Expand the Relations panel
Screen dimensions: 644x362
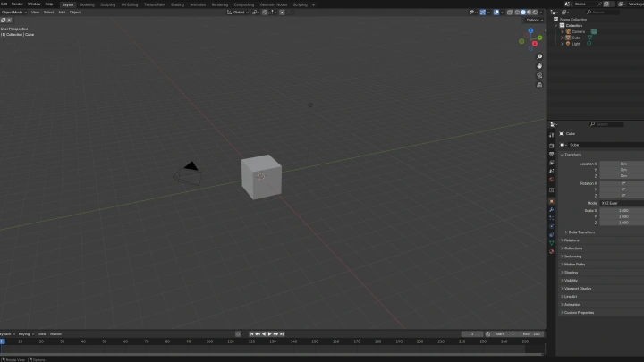pyautogui.click(x=570, y=240)
